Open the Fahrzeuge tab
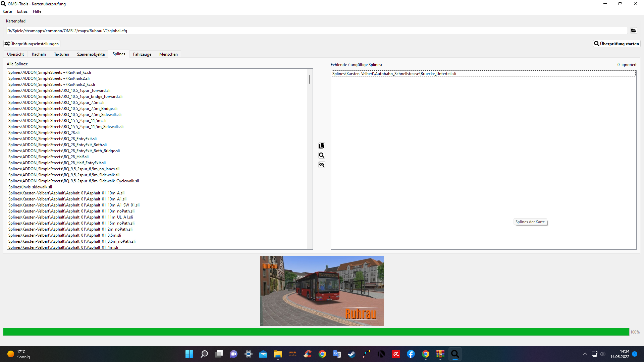This screenshot has width=644, height=362. click(x=142, y=54)
